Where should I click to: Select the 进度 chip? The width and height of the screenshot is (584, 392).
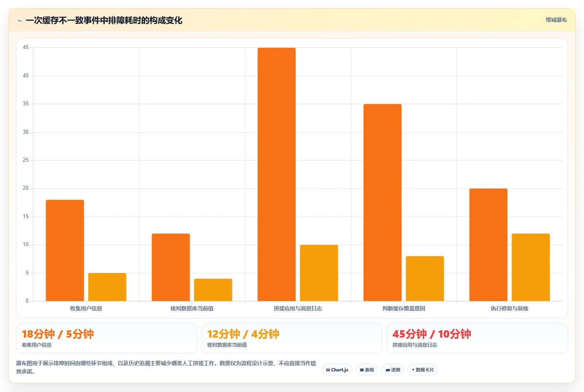393,370
